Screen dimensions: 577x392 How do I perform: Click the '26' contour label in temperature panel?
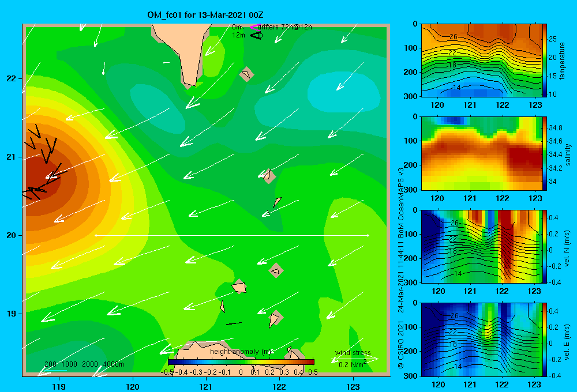(454, 37)
